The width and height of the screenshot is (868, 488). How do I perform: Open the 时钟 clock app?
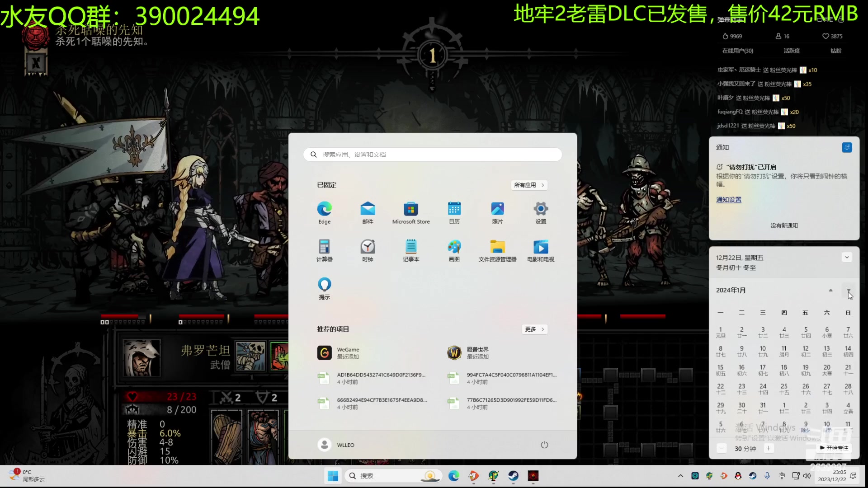coord(368,251)
